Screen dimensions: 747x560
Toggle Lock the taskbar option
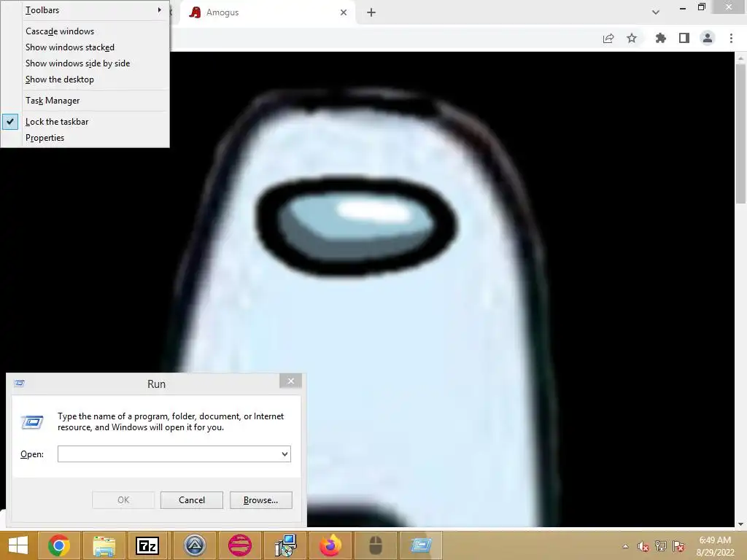pyautogui.click(x=85, y=122)
